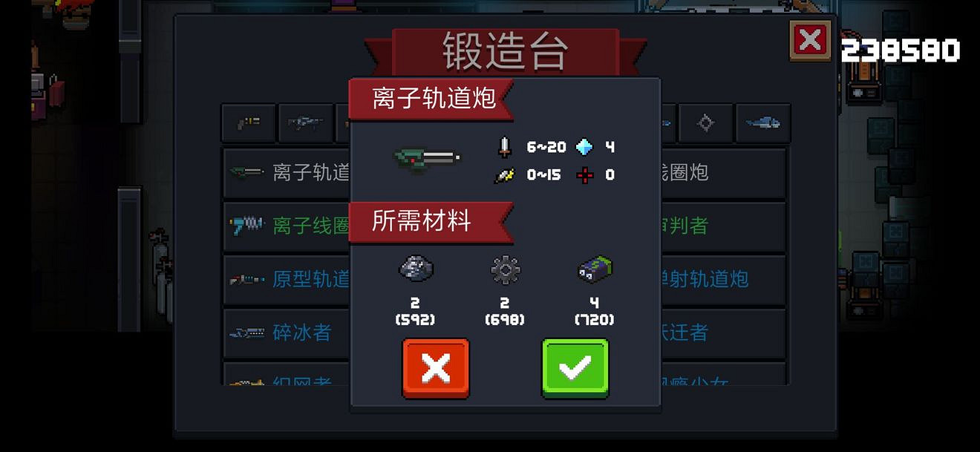Select the pistol weapon category tab
The height and width of the screenshot is (452, 980).
click(x=248, y=122)
